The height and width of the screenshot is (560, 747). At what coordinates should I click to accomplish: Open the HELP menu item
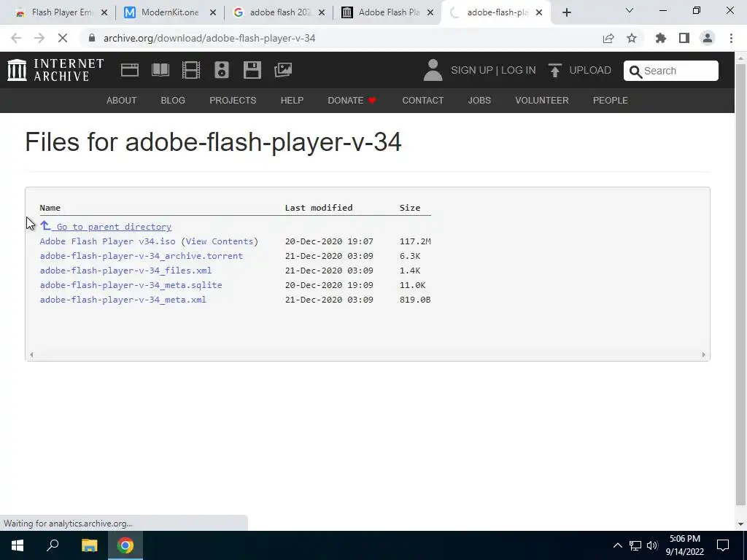pyautogui.click(x=292, y=101)
